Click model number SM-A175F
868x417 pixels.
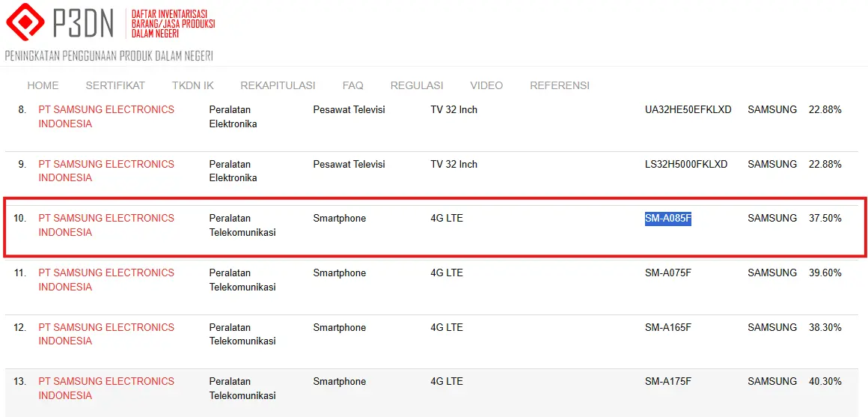coord(668,382)
